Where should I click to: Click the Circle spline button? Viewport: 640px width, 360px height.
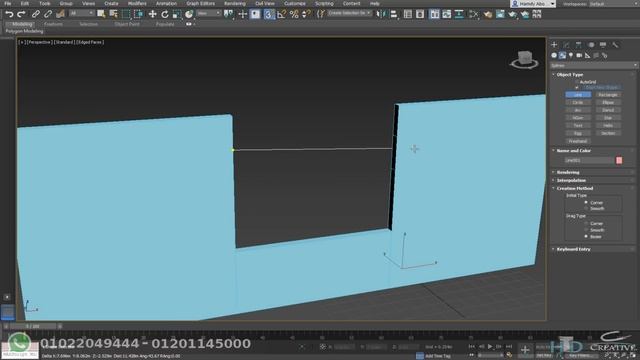[x=578, y=102]
